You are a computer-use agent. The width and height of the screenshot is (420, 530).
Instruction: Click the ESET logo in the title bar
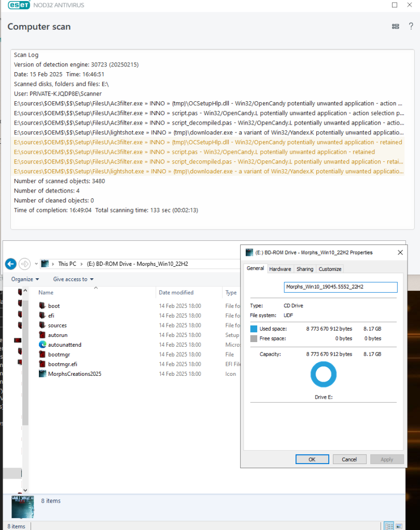pyautogui.click(x=19, y=5)
